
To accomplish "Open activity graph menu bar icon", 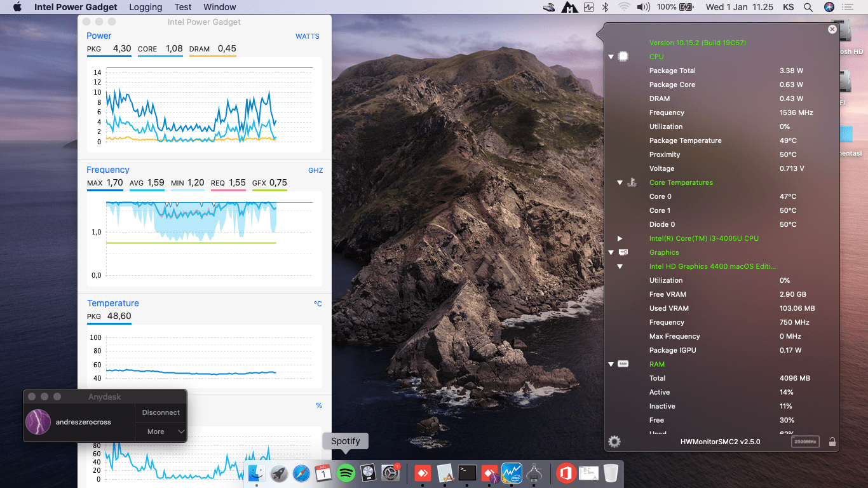I will pyautogui.click(x=588, y=7).
